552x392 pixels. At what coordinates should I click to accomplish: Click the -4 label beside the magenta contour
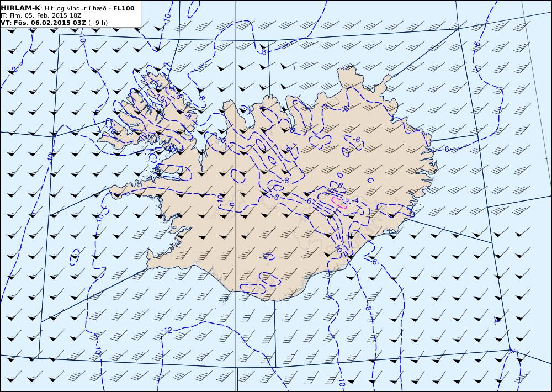[x=355, y=200]
